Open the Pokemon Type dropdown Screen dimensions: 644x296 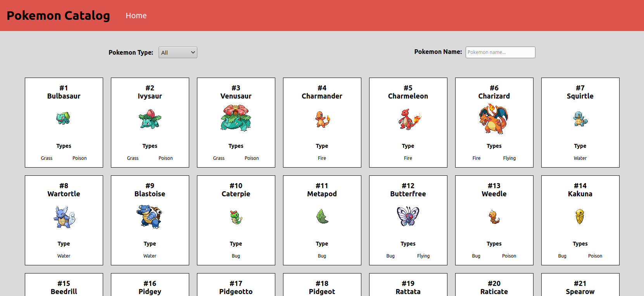pyautogui.click(x=178, y=52)
